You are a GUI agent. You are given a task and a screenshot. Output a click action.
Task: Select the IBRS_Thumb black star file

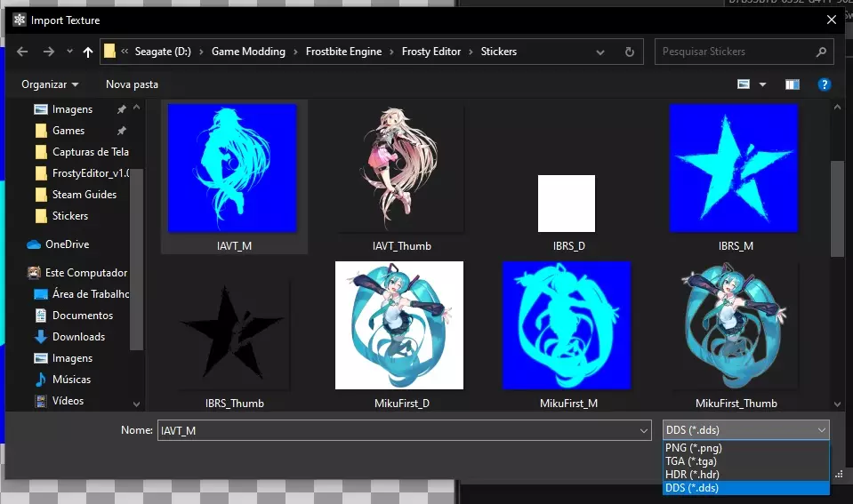click(234, 334)
